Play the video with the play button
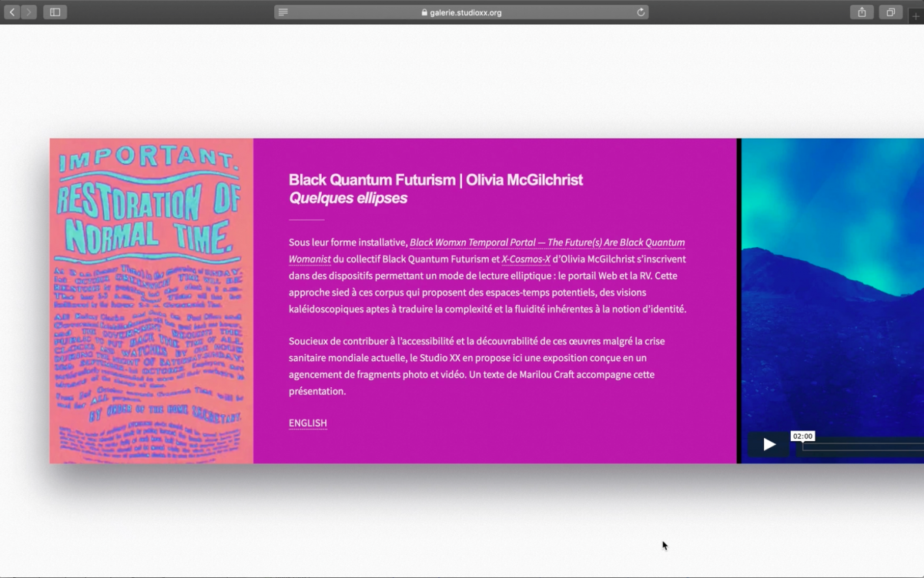 (768, 444)
